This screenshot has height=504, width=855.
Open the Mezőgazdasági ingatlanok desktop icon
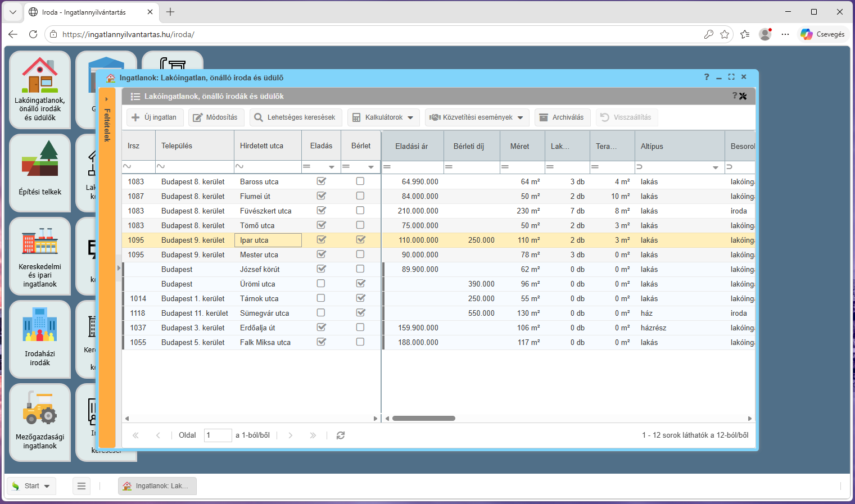40,423
